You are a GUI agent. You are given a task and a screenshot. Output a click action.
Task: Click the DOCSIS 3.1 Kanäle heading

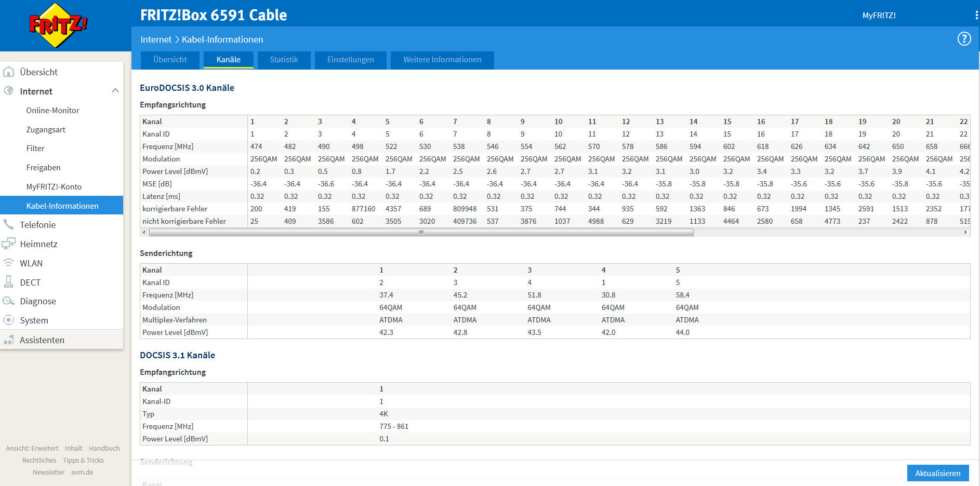pos(177,355)
